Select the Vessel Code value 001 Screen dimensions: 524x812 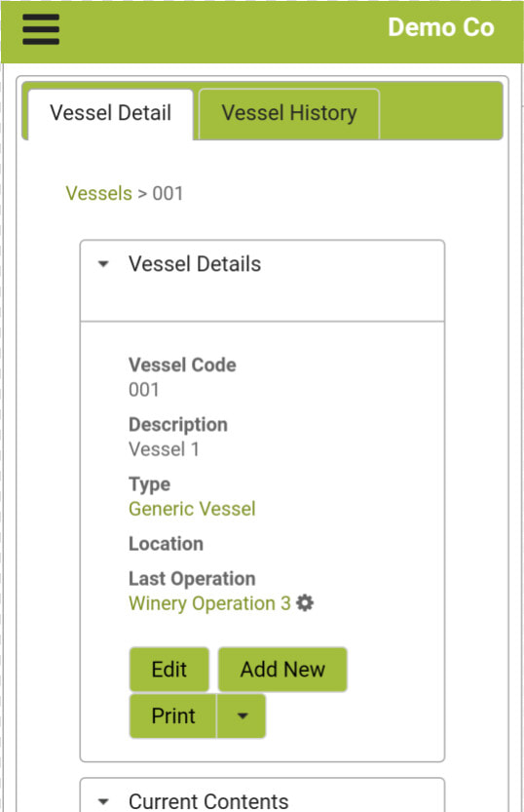(144, 390)
